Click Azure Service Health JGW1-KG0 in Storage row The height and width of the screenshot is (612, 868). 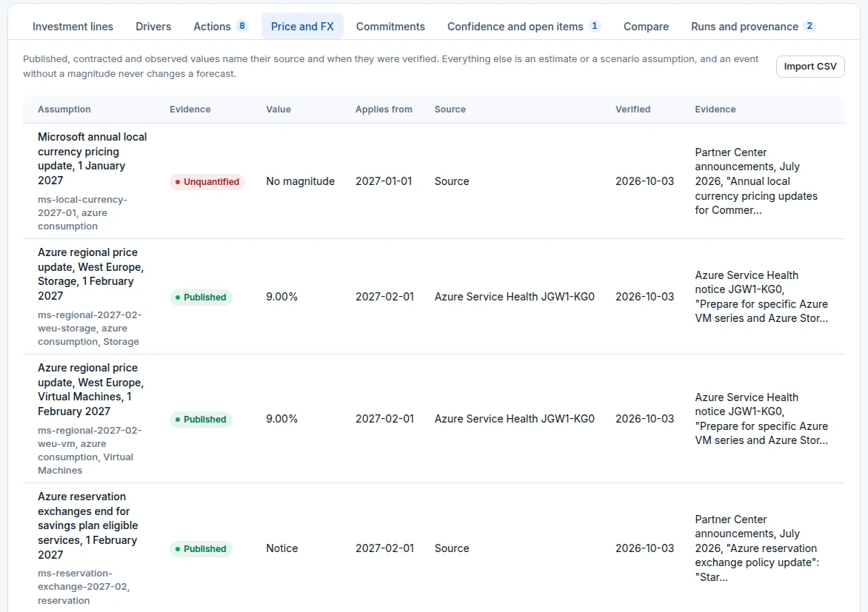[514, 297]
